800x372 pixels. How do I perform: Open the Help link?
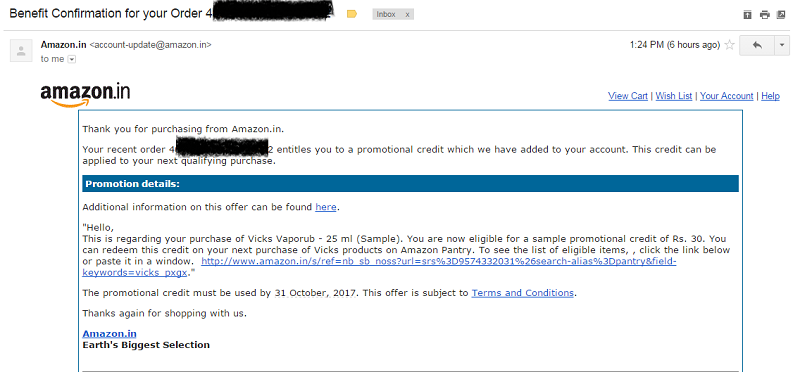770,96
